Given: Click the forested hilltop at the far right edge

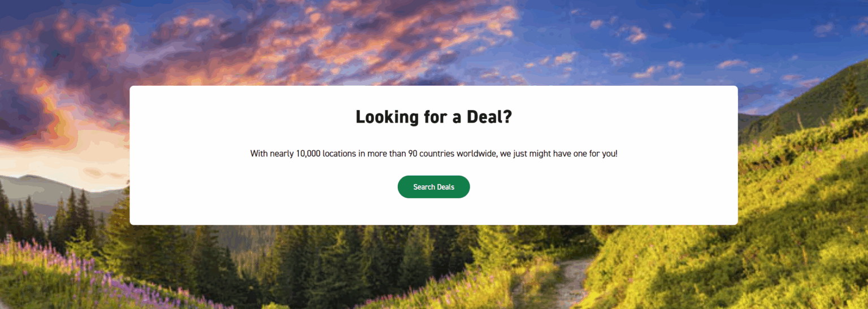Looking at the screenshot, I should coord(836,96).
